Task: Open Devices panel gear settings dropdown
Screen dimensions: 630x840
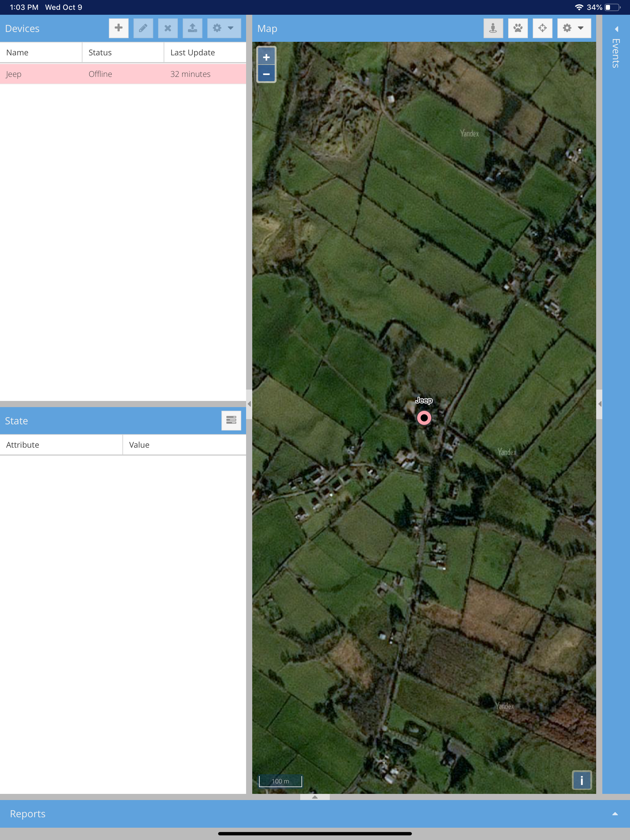Action: pyautogui.click(x=224, y=28)
